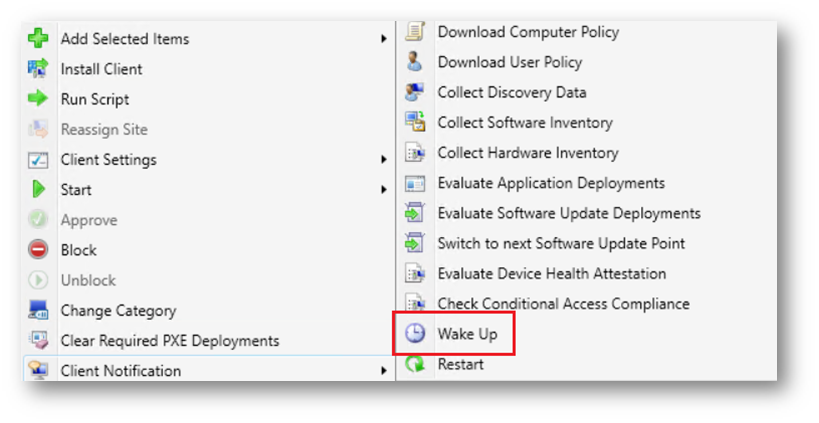Click the Download Computer Policy scroll icon
Viewport: 819px width, 423px height.
coord(415,31)
